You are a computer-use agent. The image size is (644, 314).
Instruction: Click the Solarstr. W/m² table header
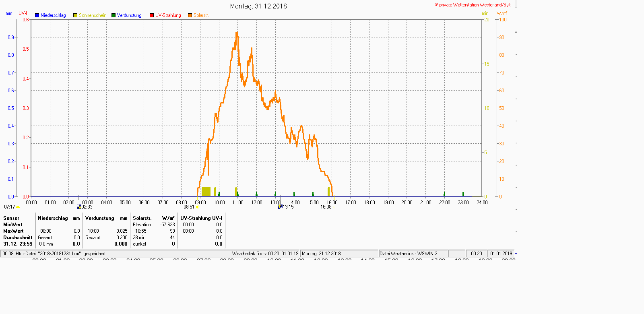point(154,218)
